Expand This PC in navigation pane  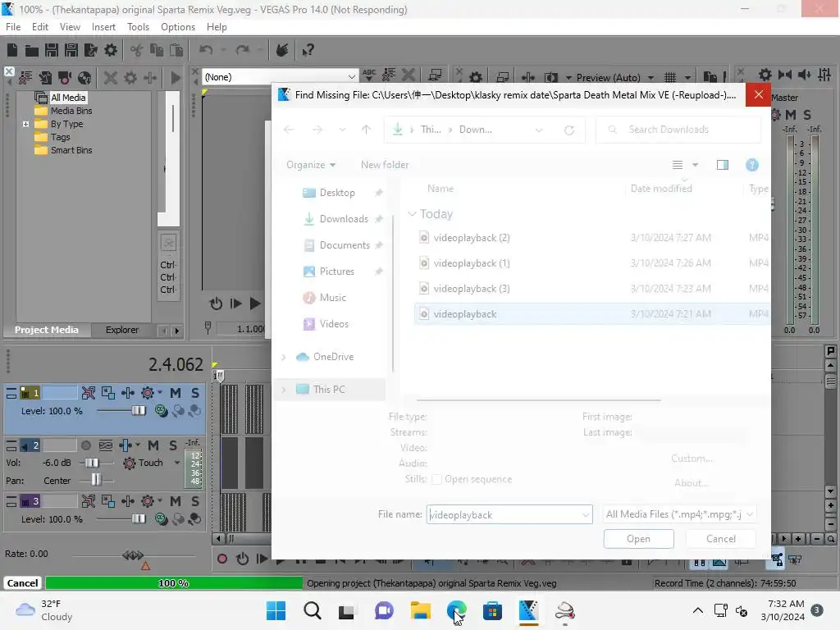coord(283,390)
